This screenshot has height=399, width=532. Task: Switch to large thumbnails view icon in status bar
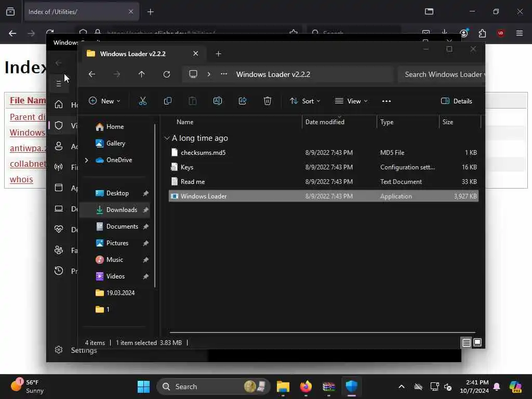click(x=477, y=343)
